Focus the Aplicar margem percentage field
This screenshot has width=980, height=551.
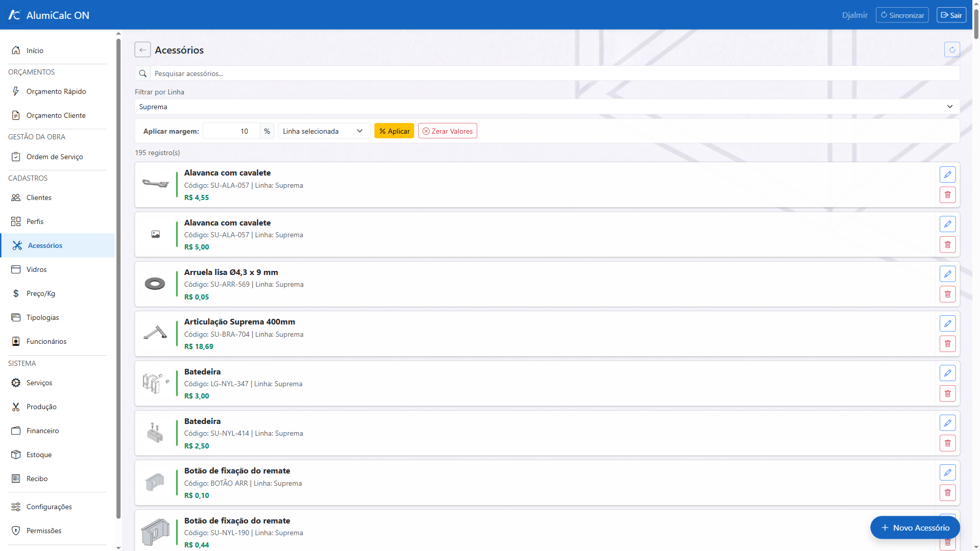coord(231,131)
